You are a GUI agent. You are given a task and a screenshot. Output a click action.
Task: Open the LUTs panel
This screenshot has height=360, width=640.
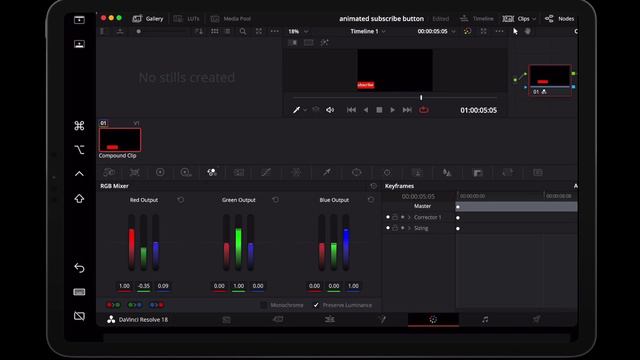187,19
